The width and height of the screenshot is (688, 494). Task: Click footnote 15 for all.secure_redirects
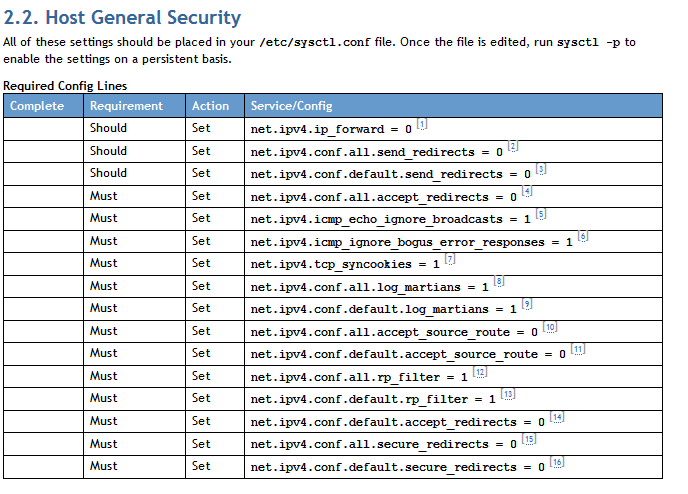[x=529, y=440]
